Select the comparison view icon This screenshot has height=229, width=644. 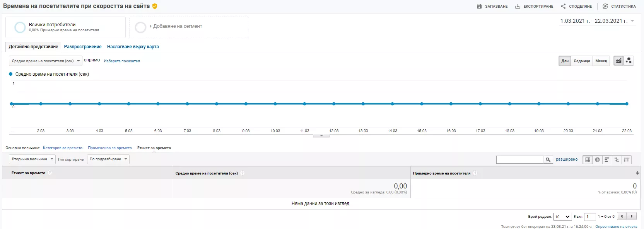click(x=617, y=159)
